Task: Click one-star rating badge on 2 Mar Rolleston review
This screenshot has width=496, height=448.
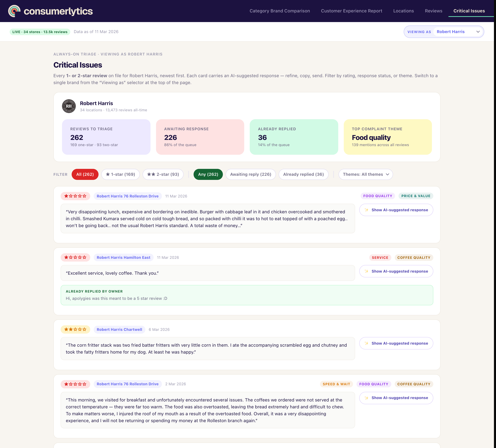Action: click(75, 384)
